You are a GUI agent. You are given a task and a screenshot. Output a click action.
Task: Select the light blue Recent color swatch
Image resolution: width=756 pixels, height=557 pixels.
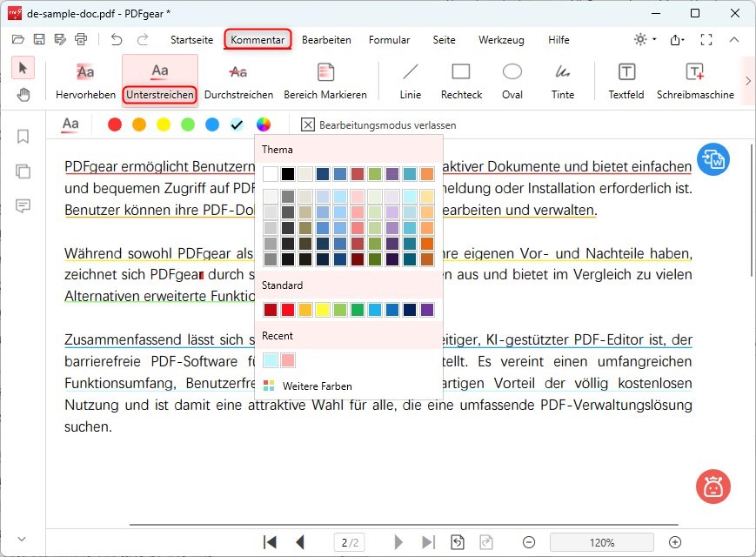tap(271, 359)
